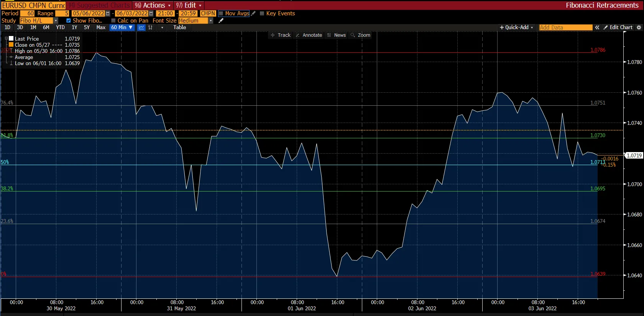Click the Edit Chart button

(618, 28)
